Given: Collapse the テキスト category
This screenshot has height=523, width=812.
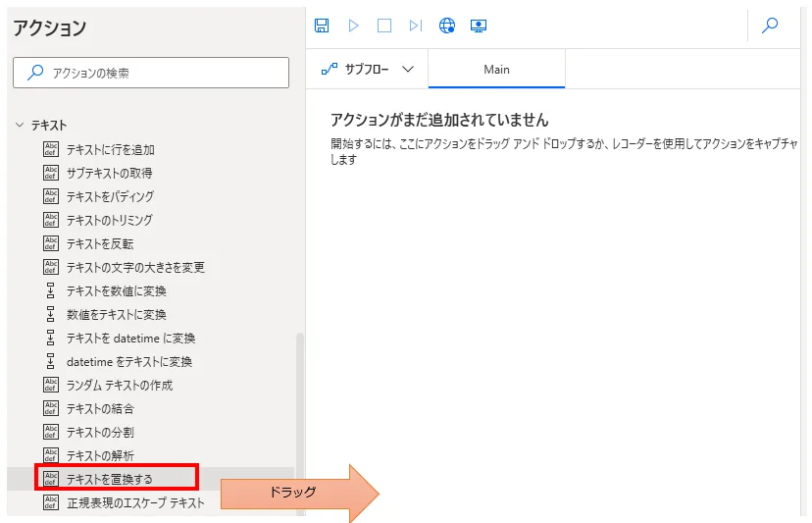Looking at the screenshot, I should coord(20,126).
